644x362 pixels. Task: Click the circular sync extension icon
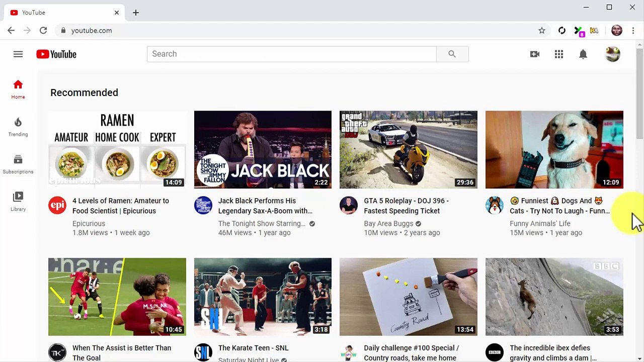coord(562,31)
